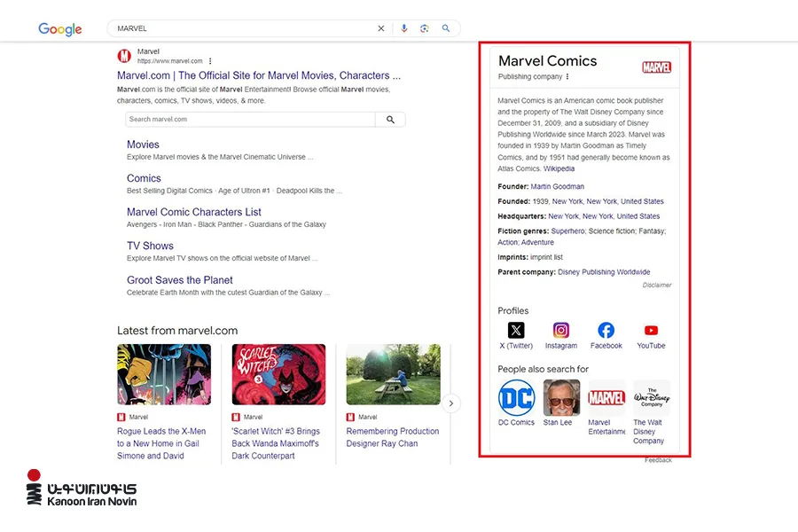Click Martin Goodman founder link
Screen dimensions: 798x532
click(x=558, y=186)
